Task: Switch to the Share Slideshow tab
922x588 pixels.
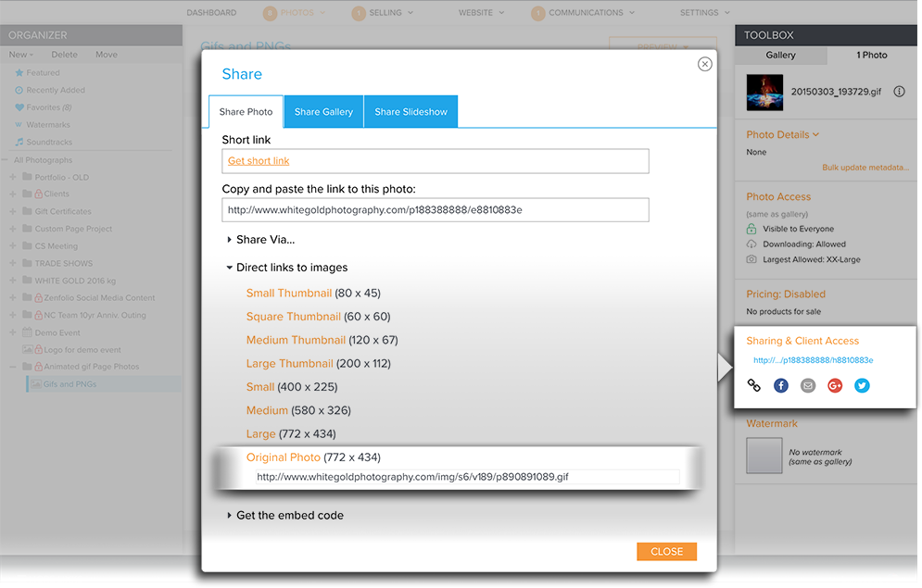Action: point(410,111)
